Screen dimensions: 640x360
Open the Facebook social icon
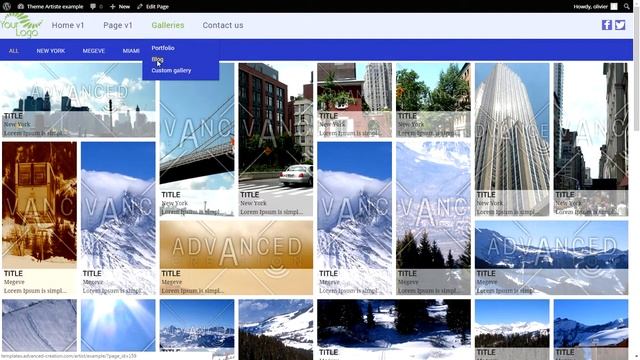[607, 25]
